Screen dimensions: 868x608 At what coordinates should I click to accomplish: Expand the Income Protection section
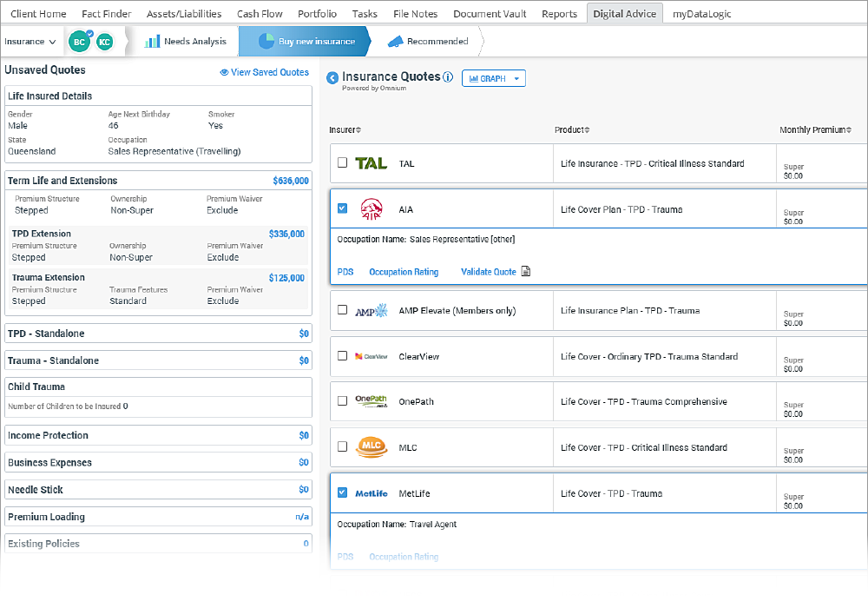coord(158,435)
